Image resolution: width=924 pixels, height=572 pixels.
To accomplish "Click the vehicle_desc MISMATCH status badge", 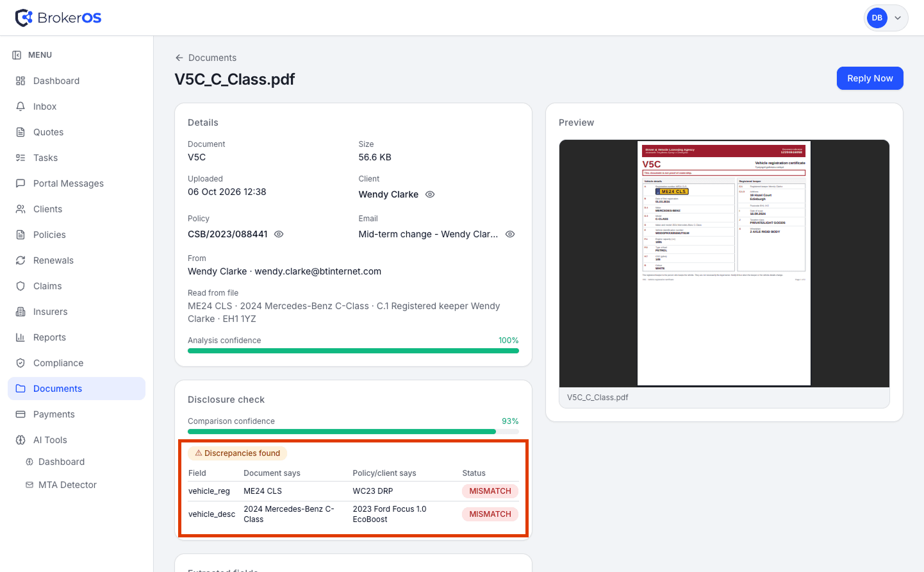I will point(490,514).
